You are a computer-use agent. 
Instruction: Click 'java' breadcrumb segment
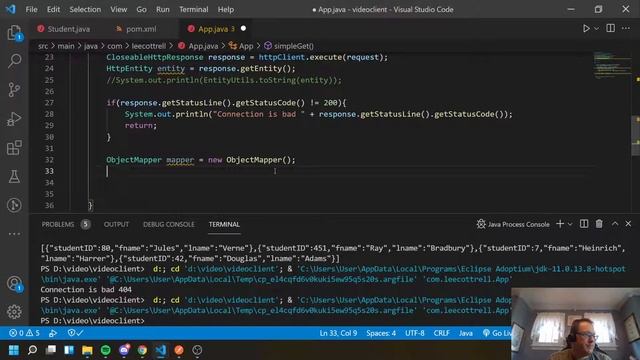[91, 46]
